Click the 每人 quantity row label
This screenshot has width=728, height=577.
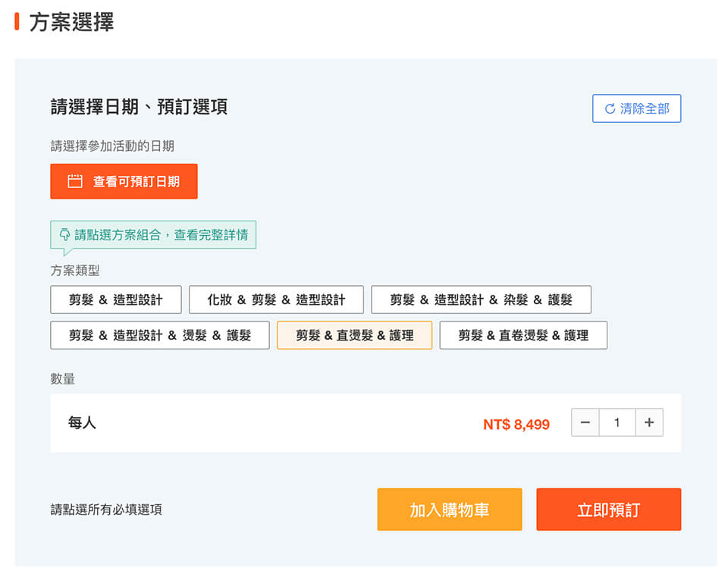[82, 423]
